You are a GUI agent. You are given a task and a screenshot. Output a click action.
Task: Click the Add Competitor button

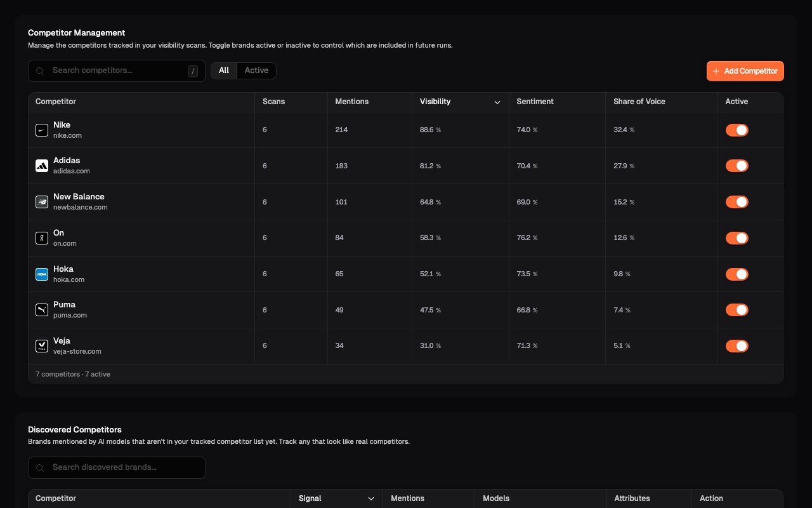(745, 71)
